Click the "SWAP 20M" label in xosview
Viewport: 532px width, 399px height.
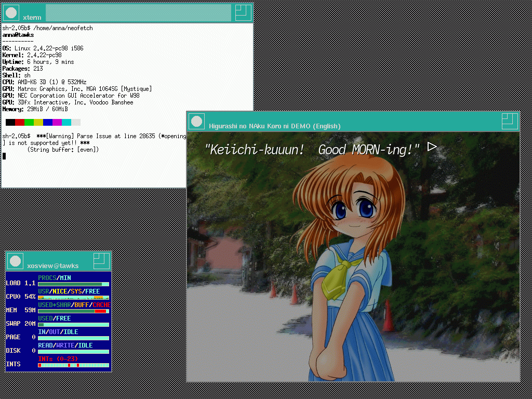click(x=21, y=324)
